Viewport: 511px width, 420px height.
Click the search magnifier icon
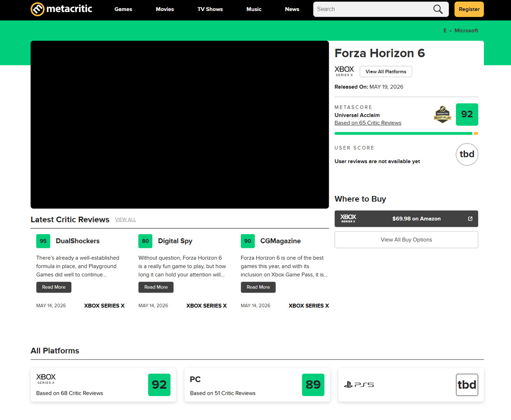click(x=438, y=9)
